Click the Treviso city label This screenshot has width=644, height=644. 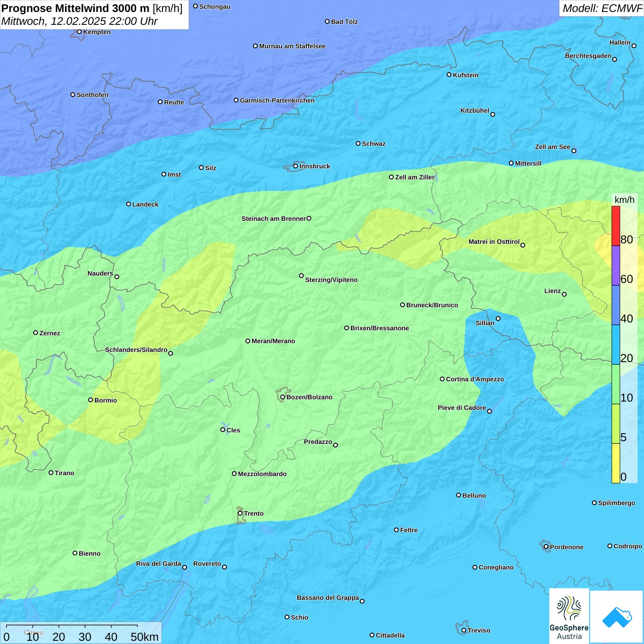[x=479, y=630]
